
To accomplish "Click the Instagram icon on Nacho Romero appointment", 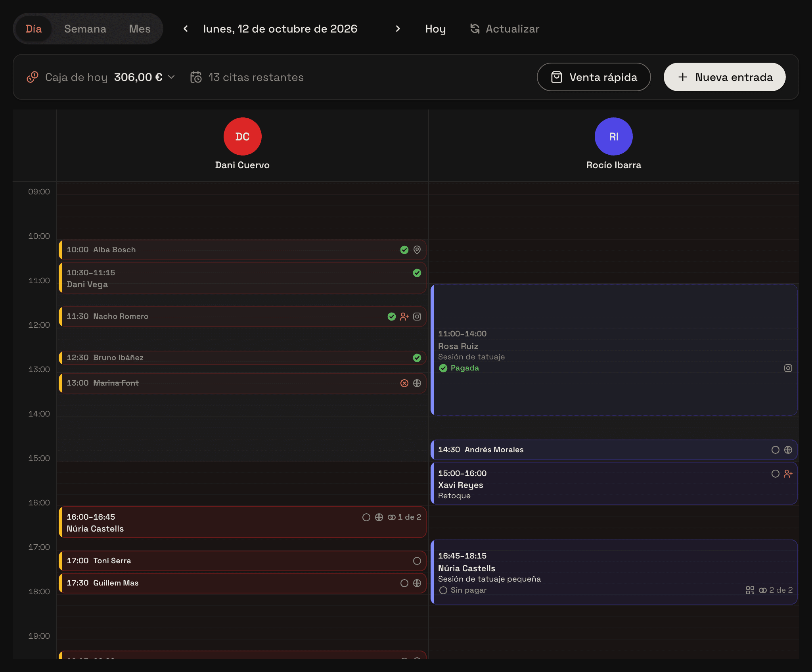I will pos(417,317).
